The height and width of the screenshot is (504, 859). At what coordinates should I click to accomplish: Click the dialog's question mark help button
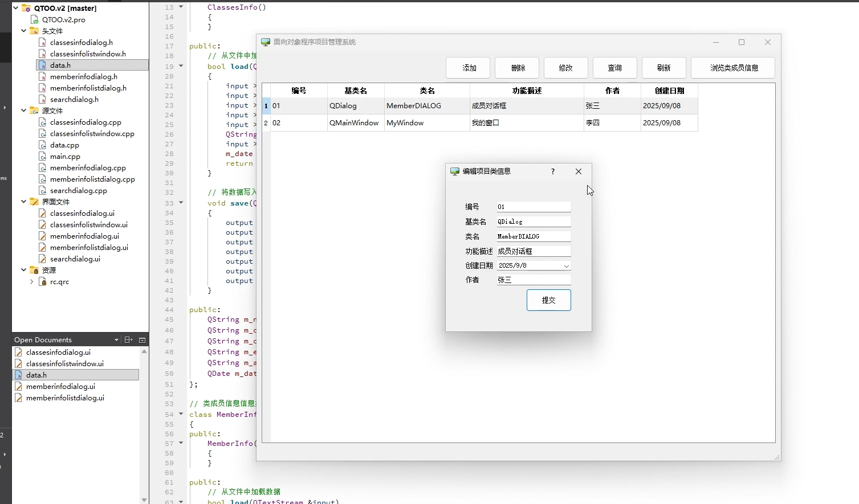[553, 171]
